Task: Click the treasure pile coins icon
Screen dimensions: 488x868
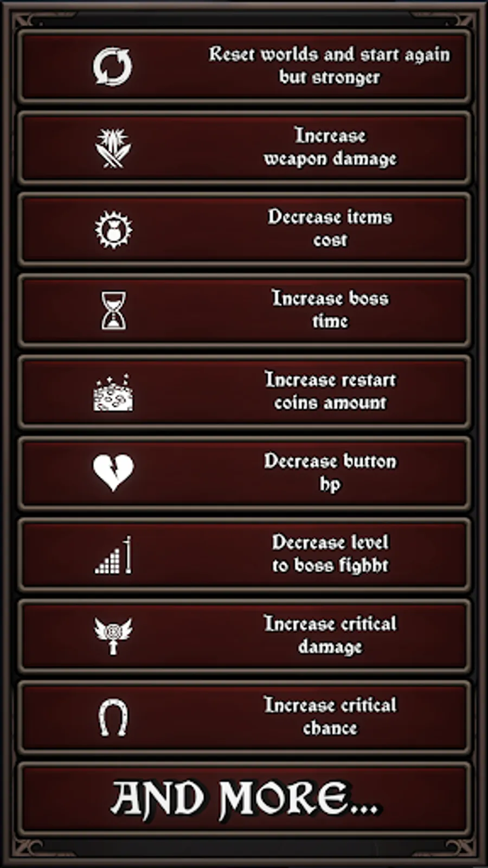Action: click(113, 392)
